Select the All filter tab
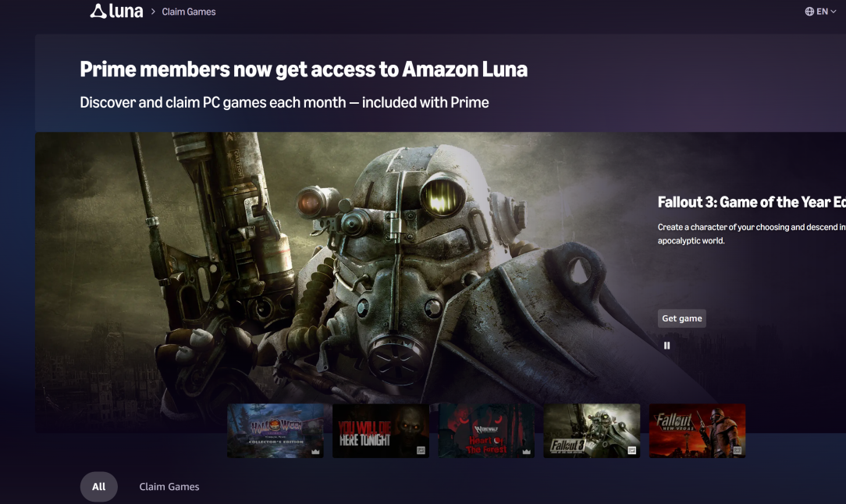The width and height of the screenshot is (846, 504). point(99,487)
